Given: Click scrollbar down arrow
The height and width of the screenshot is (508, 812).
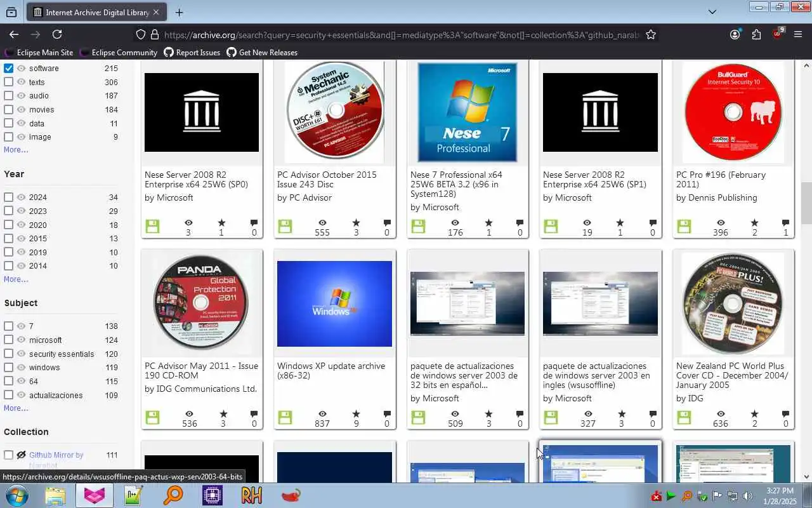Looking at the screenshot, I should click(806, 476).
